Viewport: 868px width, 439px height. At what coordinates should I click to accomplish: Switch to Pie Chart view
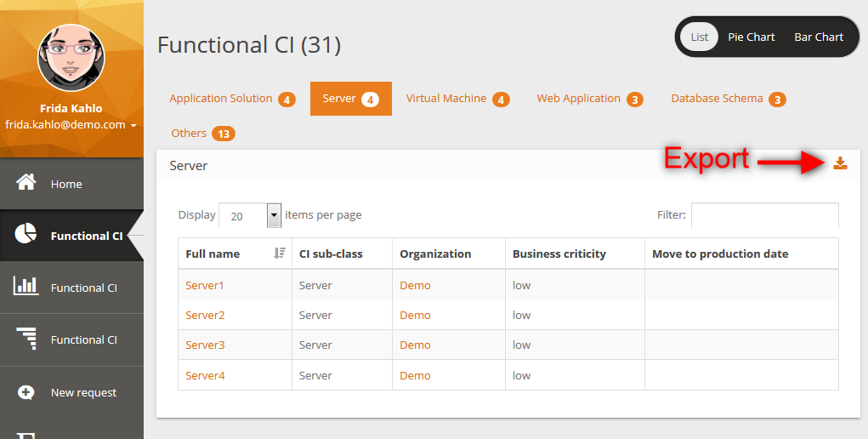752,37
